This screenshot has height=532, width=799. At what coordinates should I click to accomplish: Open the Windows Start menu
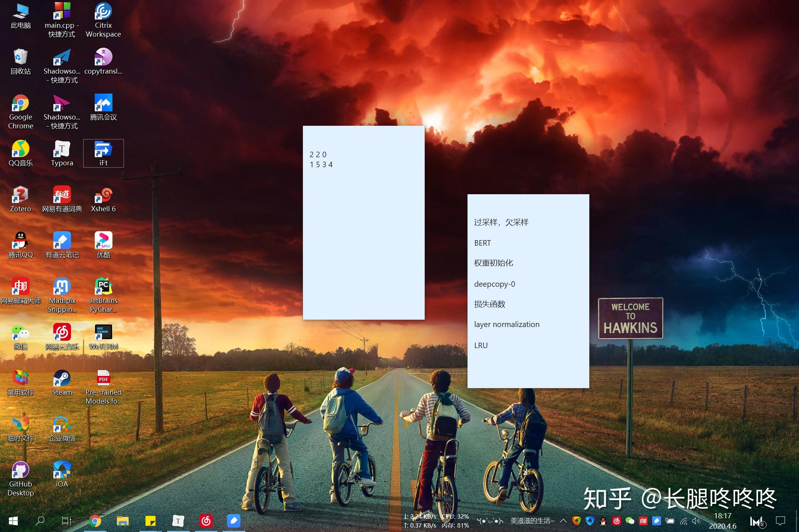[13, 521]
